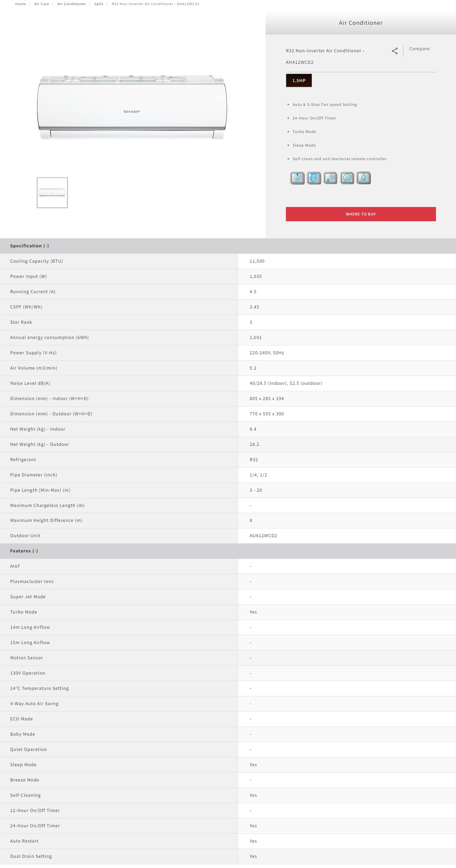Click the 'AIoT' feature label
456x868 pixels.
[15, 566]
